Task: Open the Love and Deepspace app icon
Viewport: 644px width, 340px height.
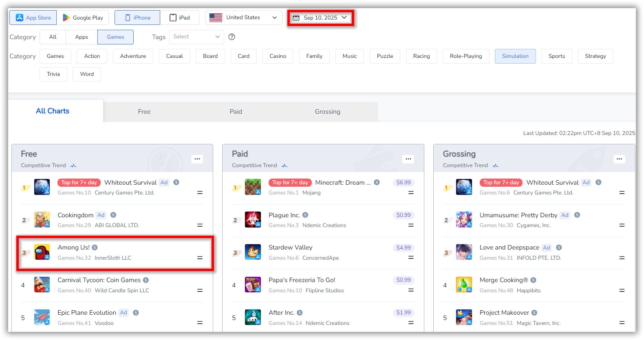Action: click(x=464, y=252)
